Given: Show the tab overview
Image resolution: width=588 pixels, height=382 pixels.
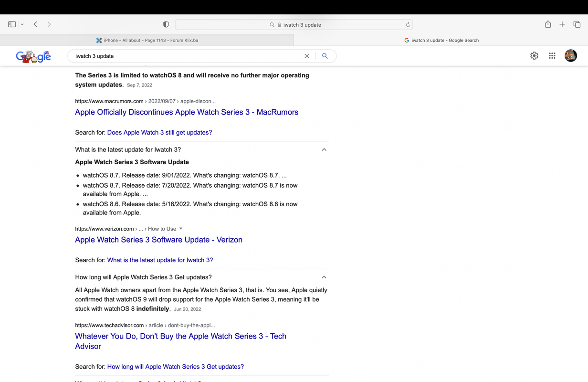Looking at the screenshot, I should coord(577,24).
